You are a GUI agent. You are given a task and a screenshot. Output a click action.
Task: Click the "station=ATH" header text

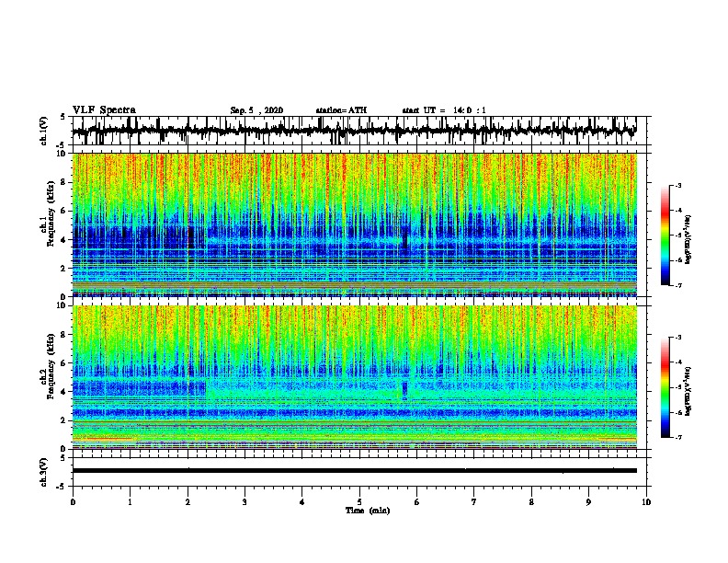point(341,110)
